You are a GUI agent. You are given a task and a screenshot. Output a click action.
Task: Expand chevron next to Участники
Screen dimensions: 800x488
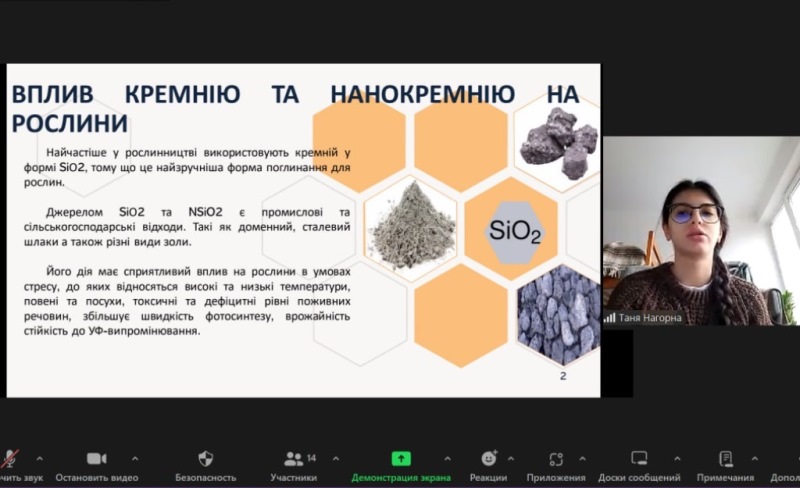coord(336,459)
